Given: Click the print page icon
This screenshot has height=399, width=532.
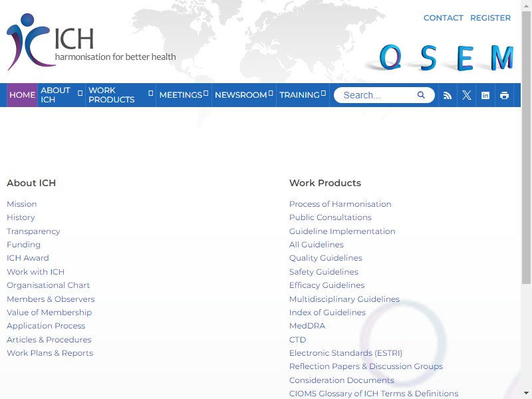Looking at the screenshot, I should tap(505, 95).
